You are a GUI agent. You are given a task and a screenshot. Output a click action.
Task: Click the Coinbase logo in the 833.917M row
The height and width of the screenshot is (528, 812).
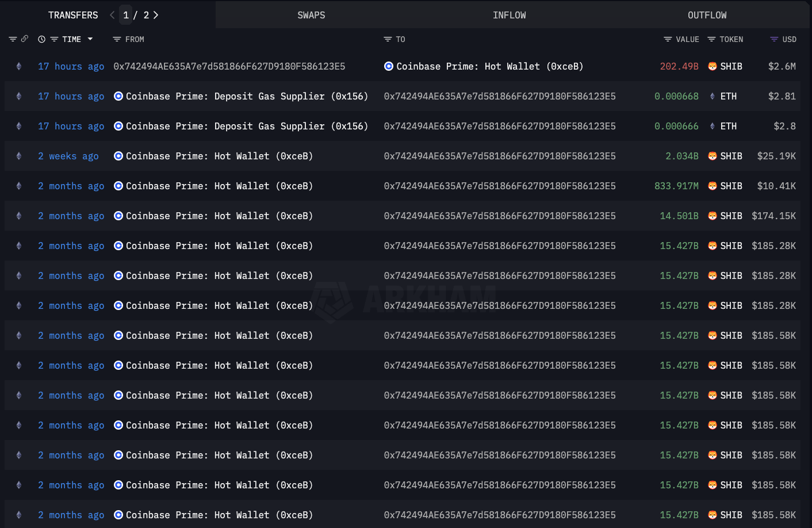coord(118,186)
